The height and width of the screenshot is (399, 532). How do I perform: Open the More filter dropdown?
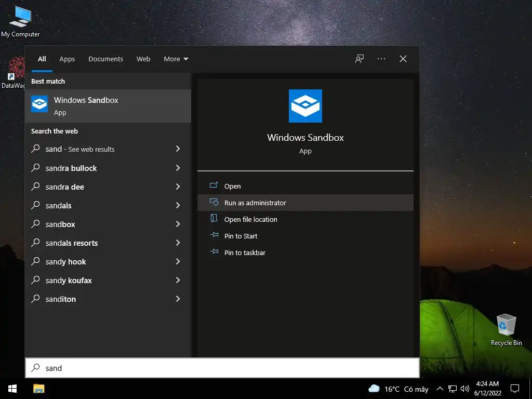click(176, 59)
